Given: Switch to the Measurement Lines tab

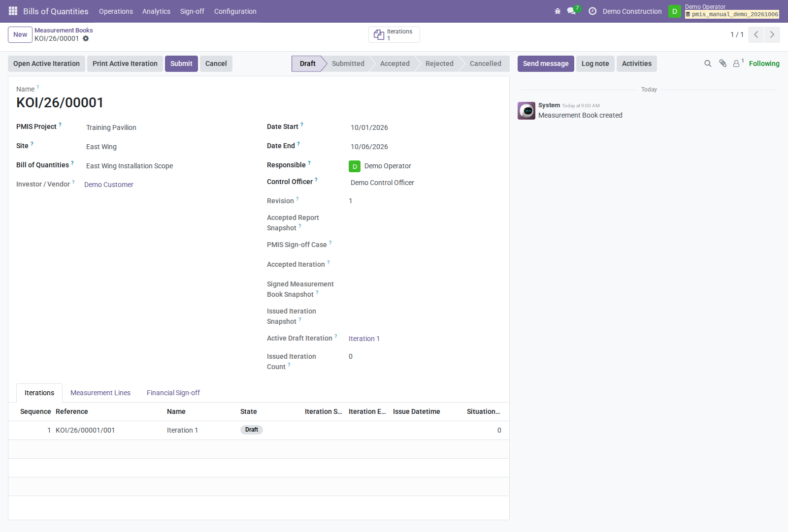Looking at the screenshot, I should (x=100, y=393).
